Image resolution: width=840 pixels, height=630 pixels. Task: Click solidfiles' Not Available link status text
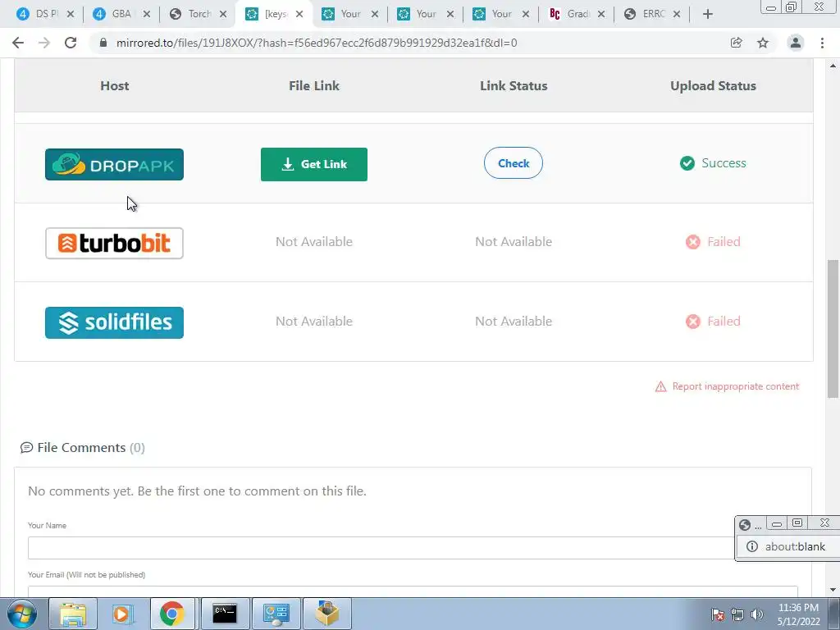click(514, 322)
